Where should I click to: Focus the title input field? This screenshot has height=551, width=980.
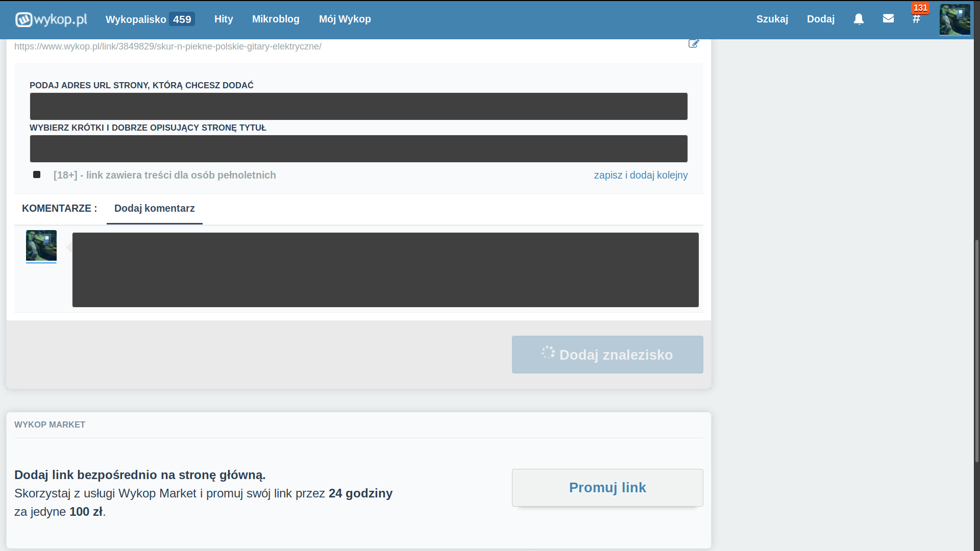(x=358, y=148)
